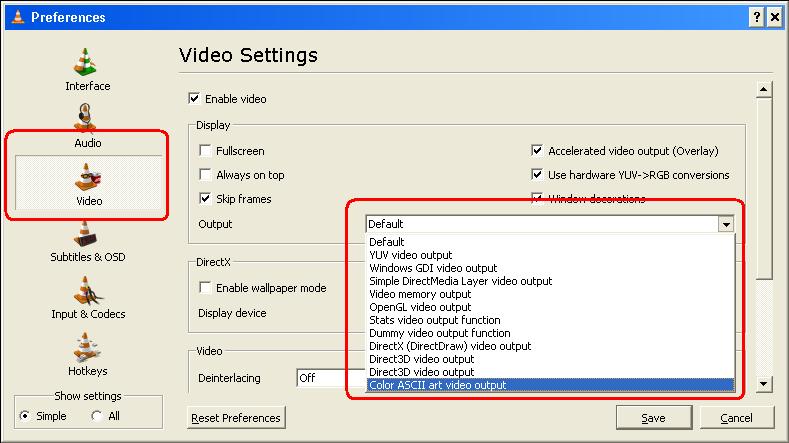Choose Simple DirectMedia Layer video output
The image size is (789, 443).
[x=550, y=281]
